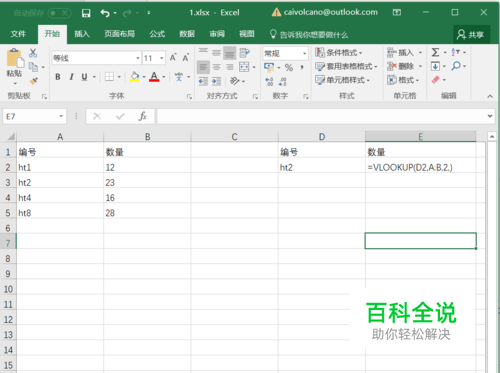Select cell E2 containing the VLOOKUP formula

[x=420, y=167]
